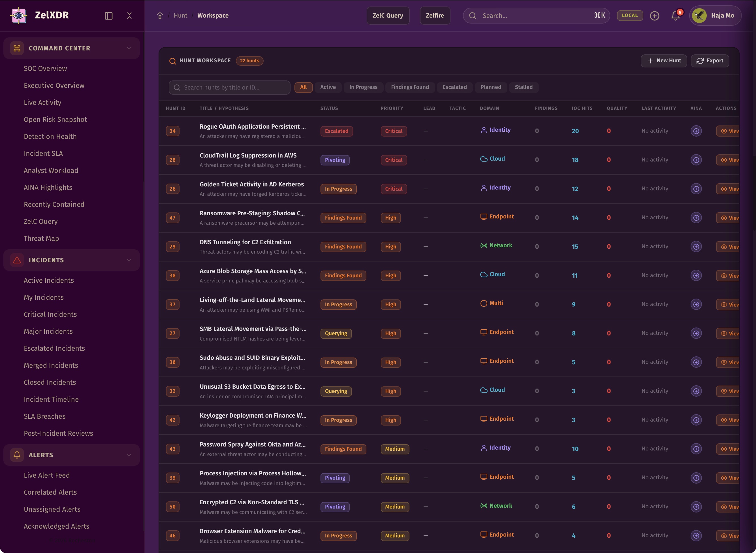The image size is (756, 553).
Task: Open Live Alert Feed sidebar item
Action: pyautogui.click(x=46, y=475)
